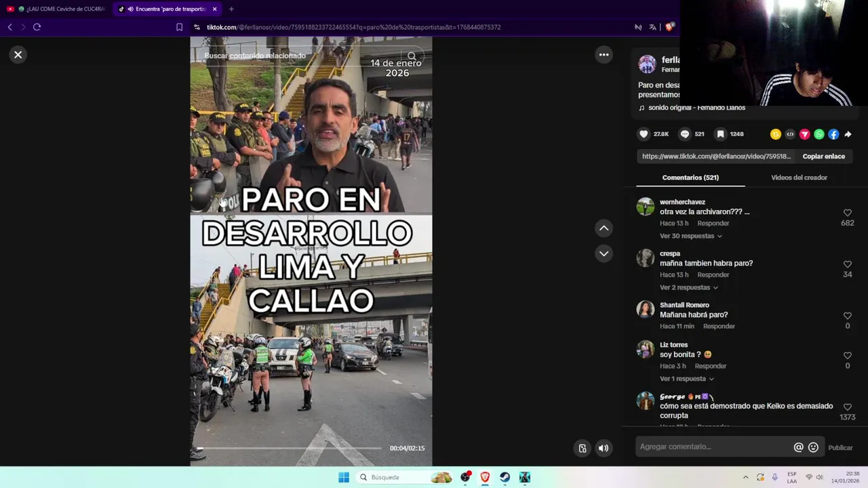Screen dimensions: 868x488
Task: Reply to Liz torres's comment
Action: (x=711, y=366)
